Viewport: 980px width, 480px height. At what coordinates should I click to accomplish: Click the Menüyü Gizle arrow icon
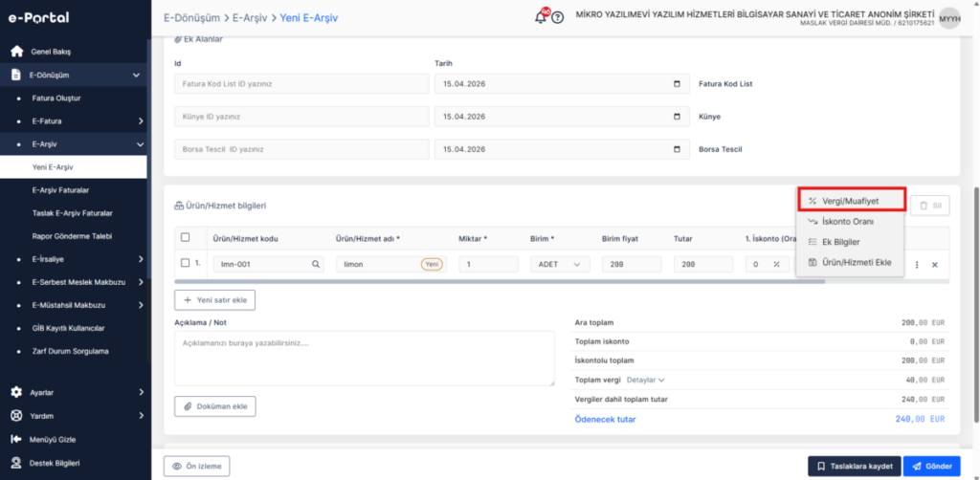click(17, 440)
